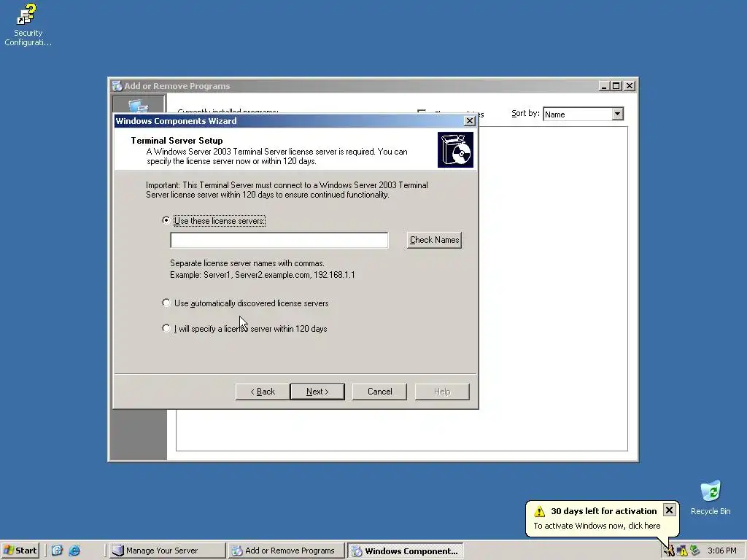The width and height of the screenshot is (747, 560).
Task: Minimize the Add or Remove Programs window
Action: click(603, 86)
